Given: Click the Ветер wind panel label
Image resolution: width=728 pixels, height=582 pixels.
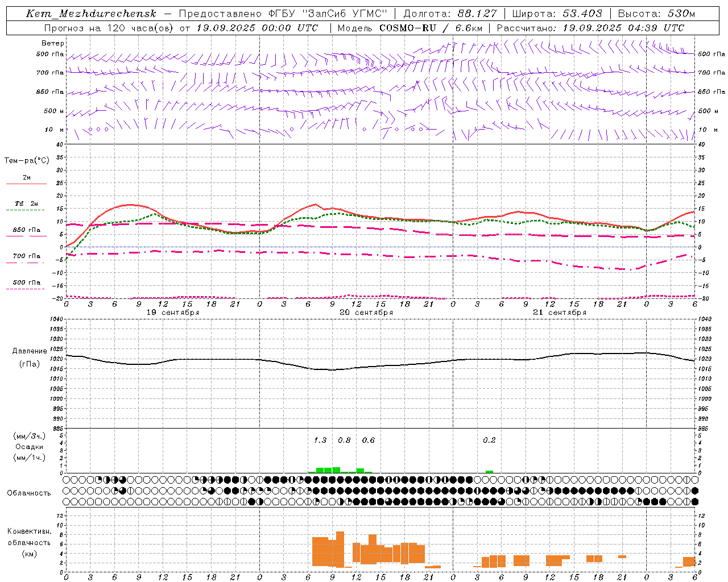Looking at the screenshot, I should pyautogui.click(x=53, y=43).
